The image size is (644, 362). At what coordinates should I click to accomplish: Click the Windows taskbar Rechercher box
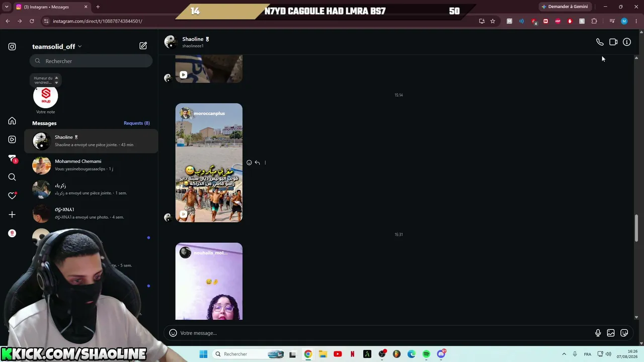coord(250,354)
